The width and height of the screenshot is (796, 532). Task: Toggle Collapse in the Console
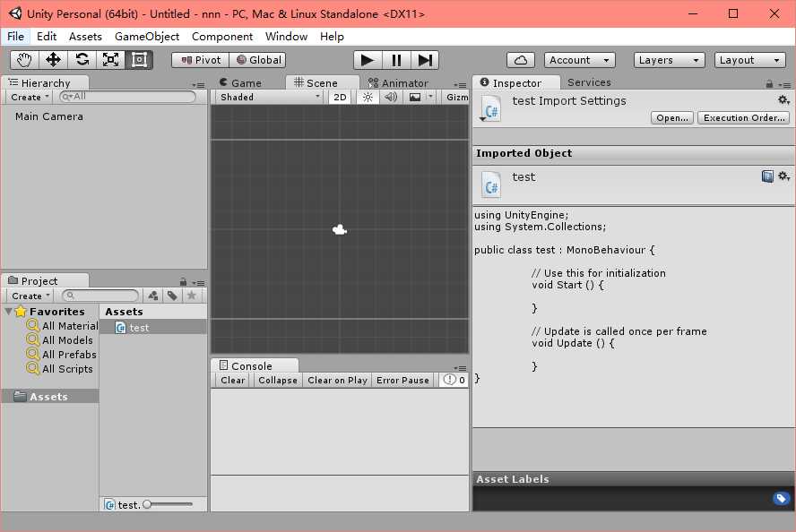[x=277, y=380]
